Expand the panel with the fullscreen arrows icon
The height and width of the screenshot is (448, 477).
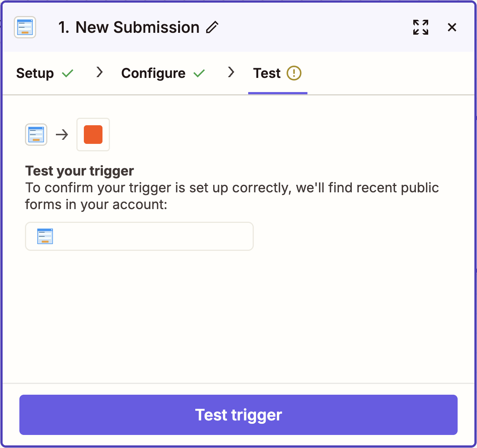(x=421, y=27)
